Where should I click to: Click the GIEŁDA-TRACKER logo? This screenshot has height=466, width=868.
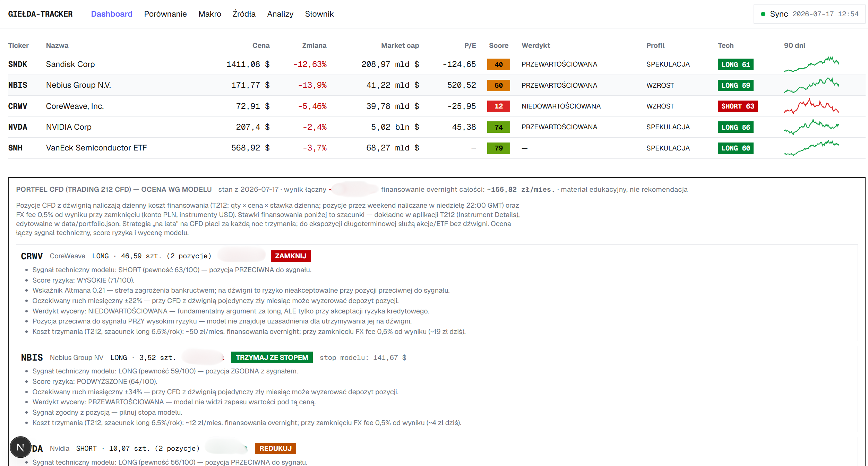coord(40,14)
